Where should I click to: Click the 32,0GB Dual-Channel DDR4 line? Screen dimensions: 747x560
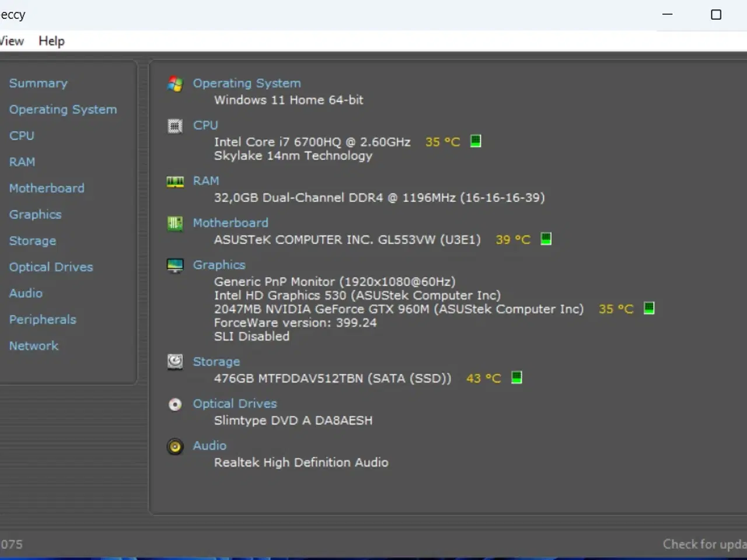pos(379,198)
